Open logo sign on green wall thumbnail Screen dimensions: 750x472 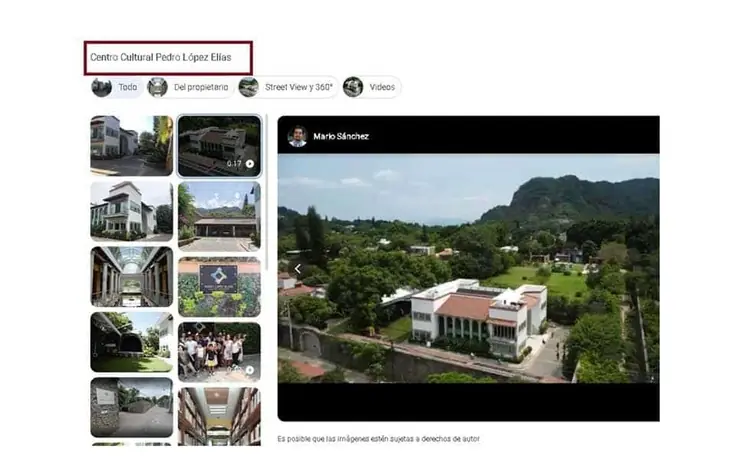tap(220, 286)
